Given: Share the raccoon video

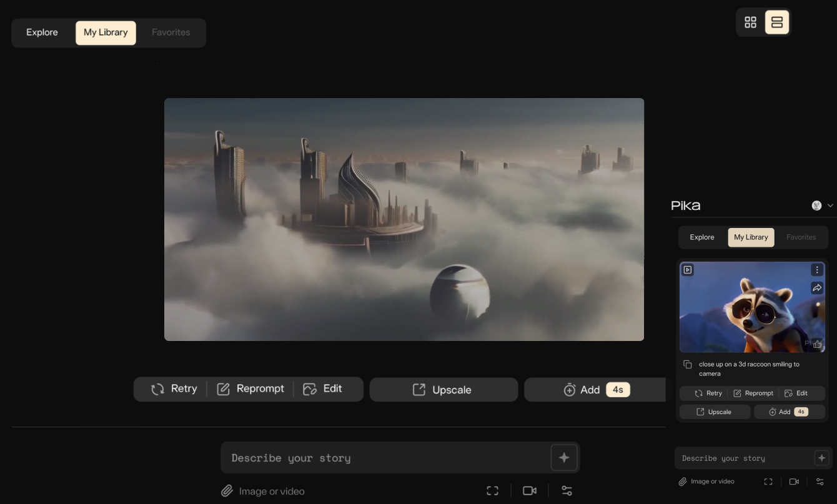Looking at the screenshot, I should [x=816, y=288].
